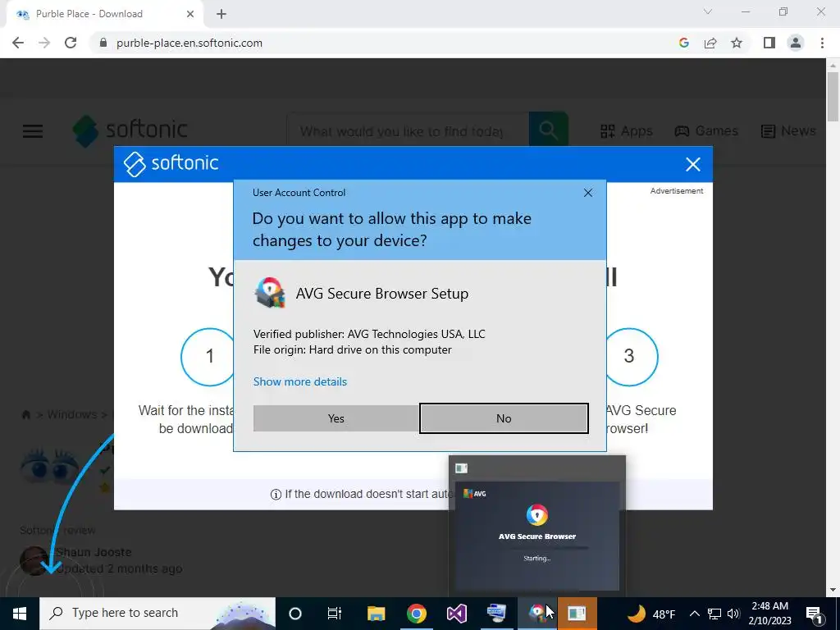Viewport: 840px width, 630px height.
Task: Select the Purble Place - Download tab
Action: click(x=104, y=14)
